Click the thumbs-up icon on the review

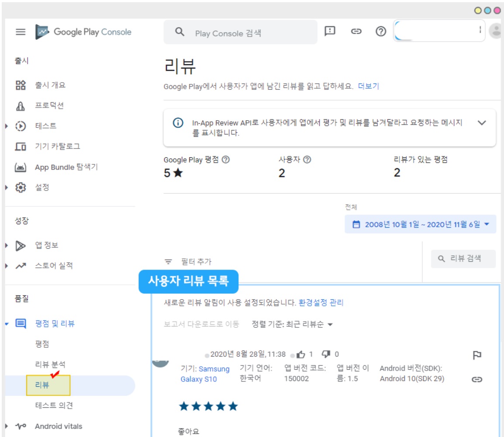[301, 354]
